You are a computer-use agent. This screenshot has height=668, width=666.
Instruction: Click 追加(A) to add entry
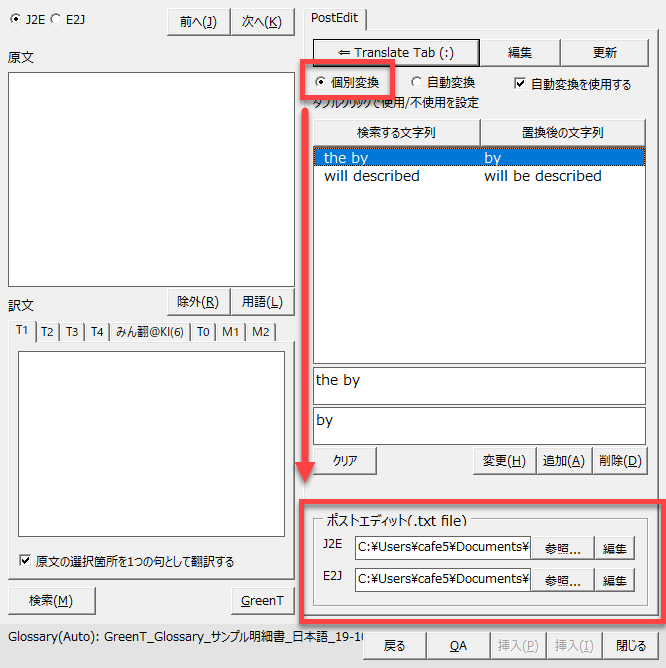point(562,460)
